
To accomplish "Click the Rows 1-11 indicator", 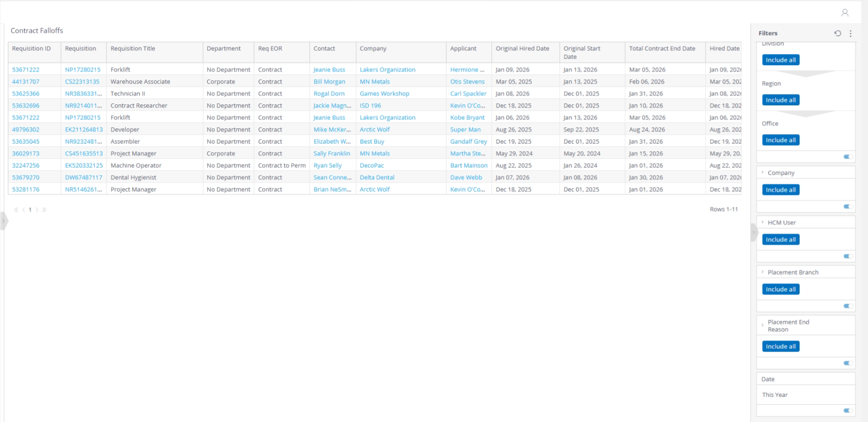I will click(724, 209).
